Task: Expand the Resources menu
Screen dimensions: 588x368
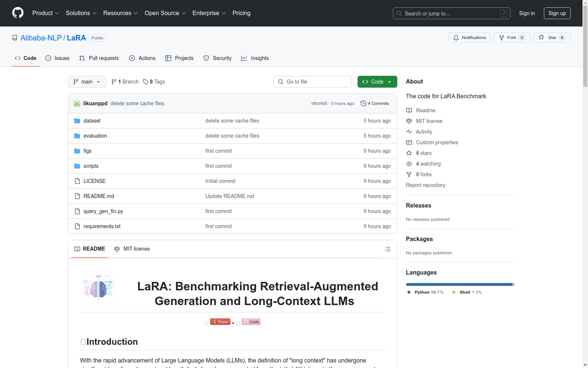Action: 121,13
